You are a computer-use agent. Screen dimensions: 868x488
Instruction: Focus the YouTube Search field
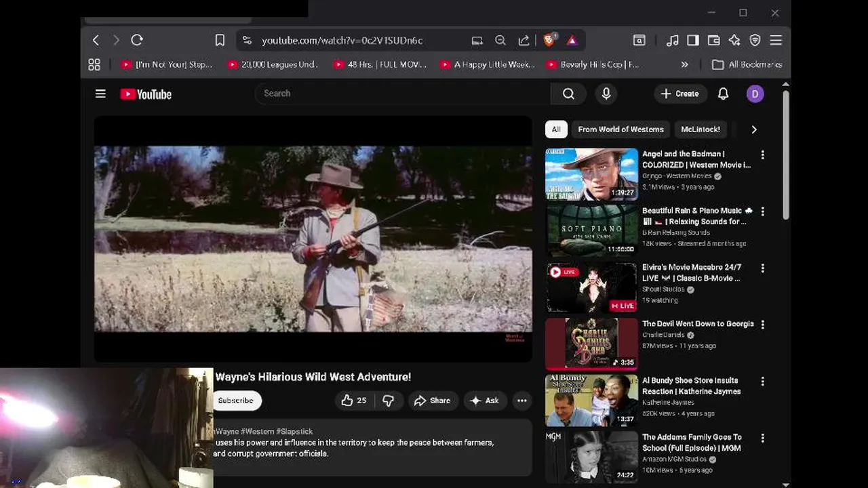[x=403, y=94]
